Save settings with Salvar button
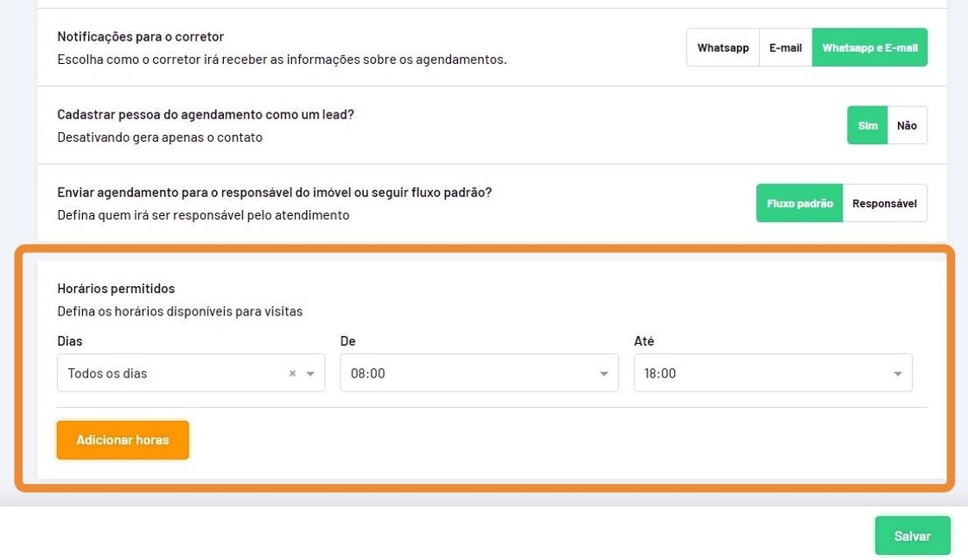968x560 pixels. point(912,536)
